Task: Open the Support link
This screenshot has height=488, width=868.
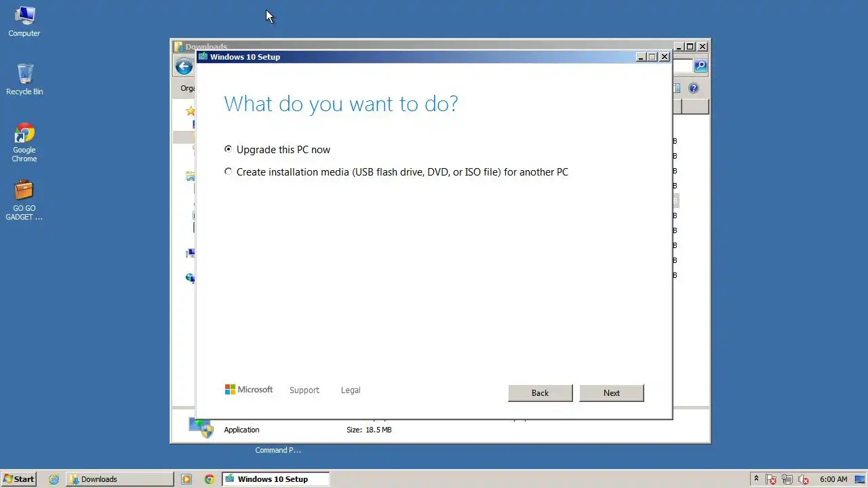Action: click(304, 390)
